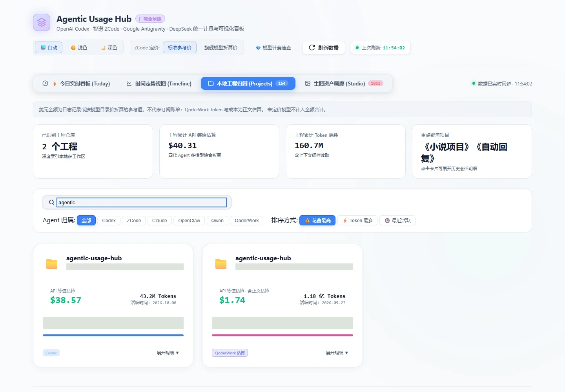Image resolution: width=565 pixels, height=392 pixels.
Task: Click the $40.31 API estimate value
Action: click(x=182, y=145)
